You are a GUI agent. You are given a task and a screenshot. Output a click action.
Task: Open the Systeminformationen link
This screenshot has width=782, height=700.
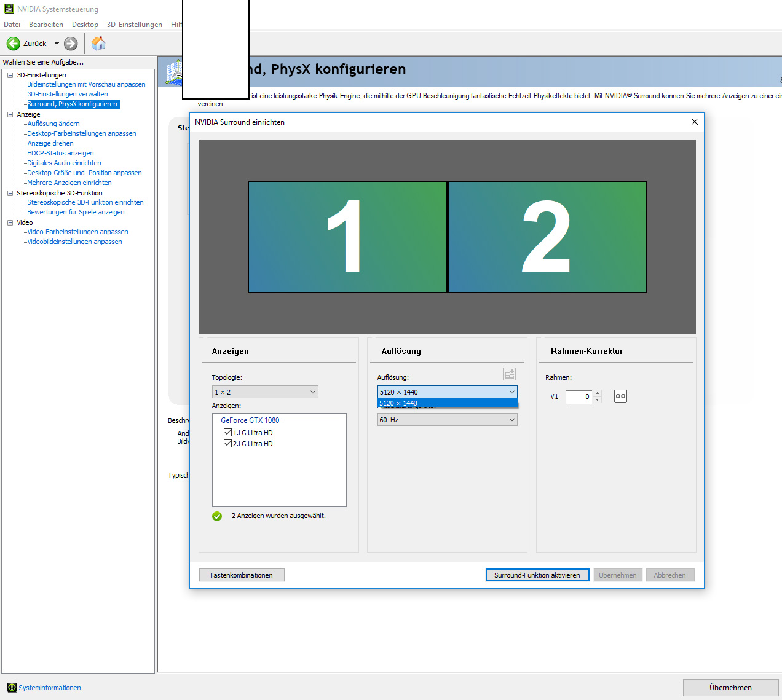tap(50, 688)
